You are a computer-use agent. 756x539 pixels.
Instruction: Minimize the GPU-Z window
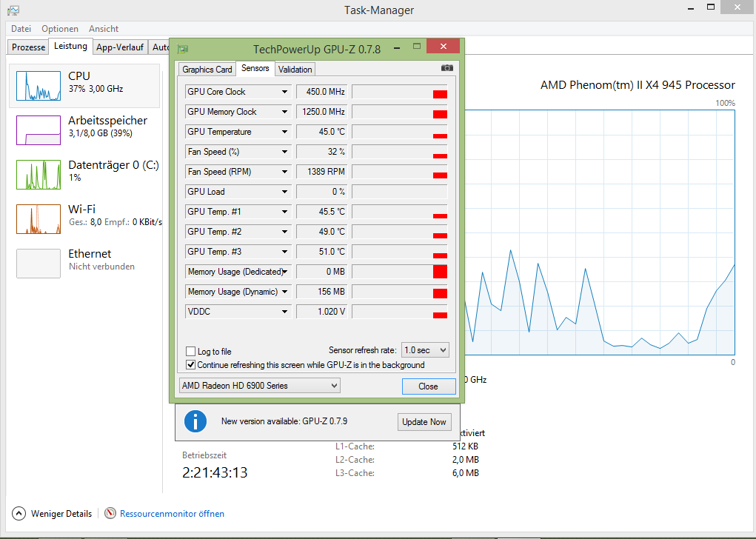tap(397, 47)
